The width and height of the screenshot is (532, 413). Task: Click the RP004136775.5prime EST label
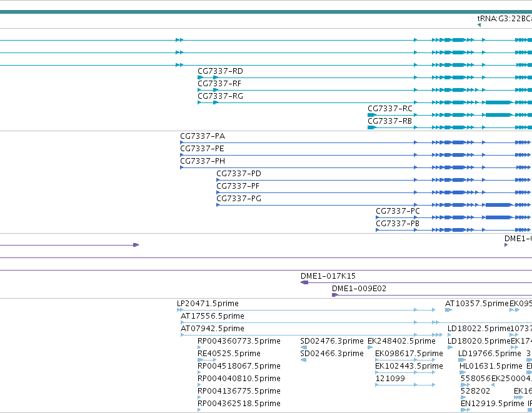point(239,391)
